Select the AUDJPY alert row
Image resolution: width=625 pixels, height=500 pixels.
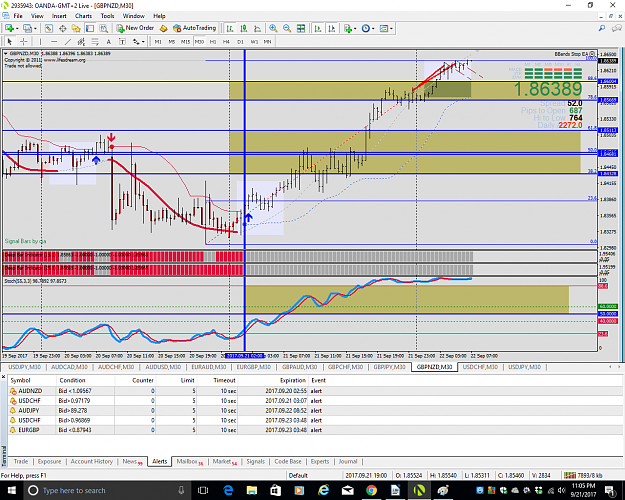(315, 411)
